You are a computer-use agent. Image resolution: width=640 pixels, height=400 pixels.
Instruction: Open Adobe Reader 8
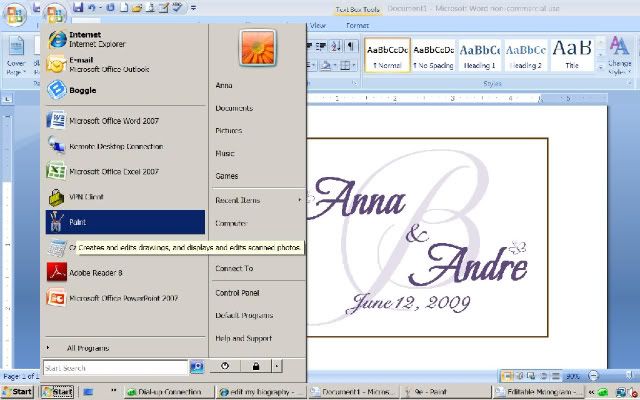[126, 273]
